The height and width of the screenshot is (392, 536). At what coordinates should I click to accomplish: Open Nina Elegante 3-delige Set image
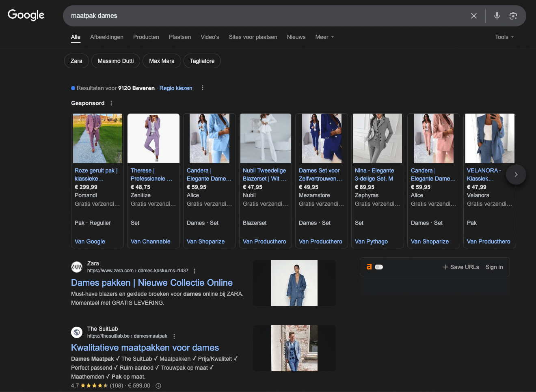378,138
